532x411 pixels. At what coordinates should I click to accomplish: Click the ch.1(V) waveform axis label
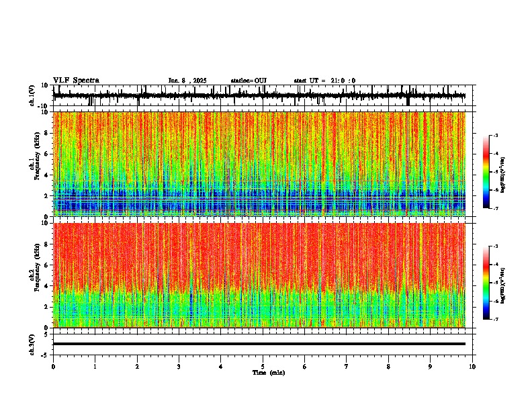point(32,95)
